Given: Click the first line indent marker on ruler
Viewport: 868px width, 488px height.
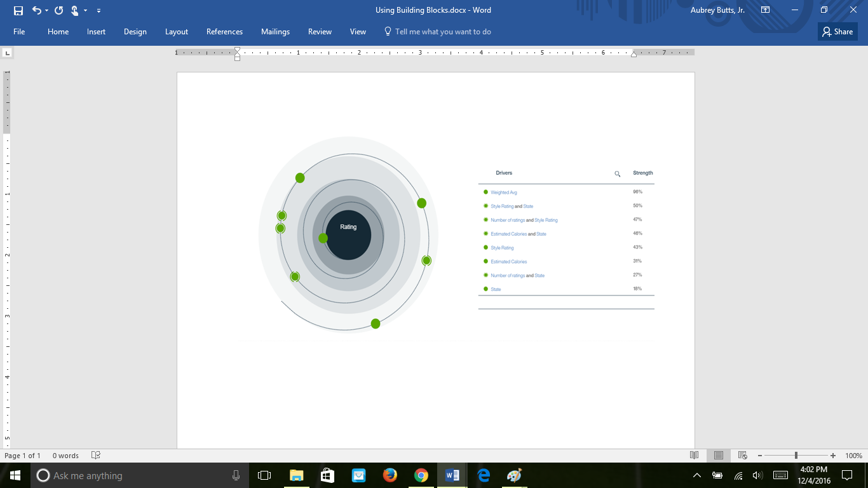Looking at the screenshot, I should coord(237,50).
